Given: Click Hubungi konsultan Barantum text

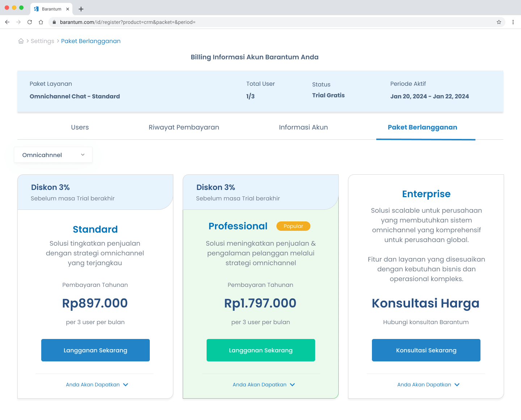Looking at the screenshot, I should (426, 322).
